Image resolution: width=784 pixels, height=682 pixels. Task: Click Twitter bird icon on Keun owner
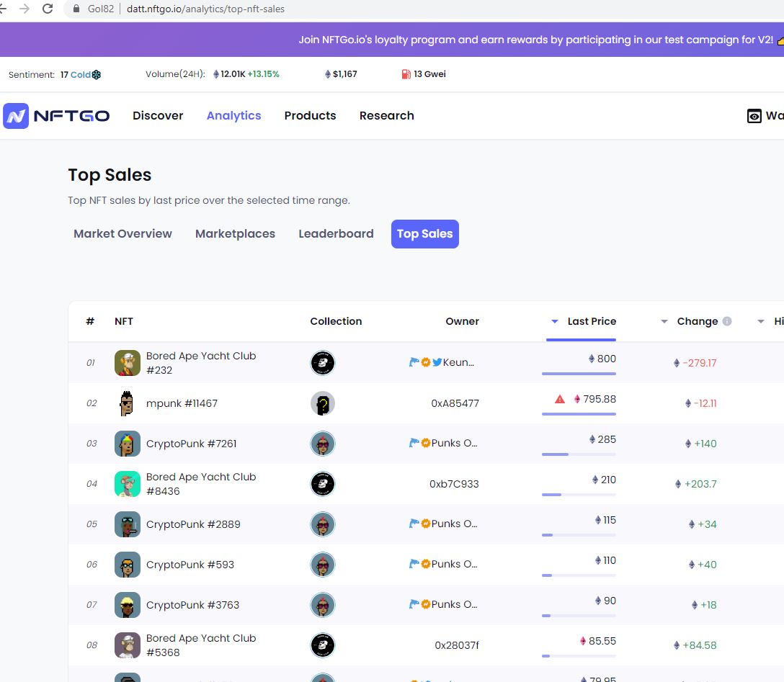[437, 362]
